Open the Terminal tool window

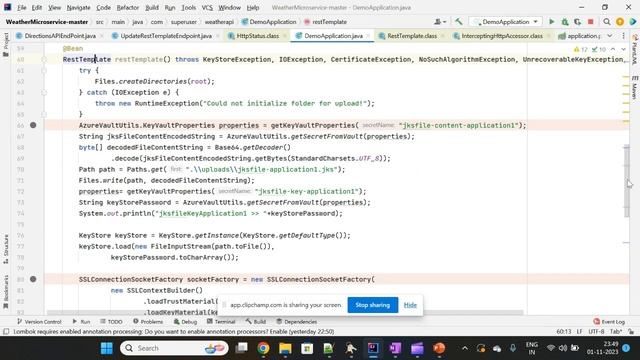click(x=221, y=322)
